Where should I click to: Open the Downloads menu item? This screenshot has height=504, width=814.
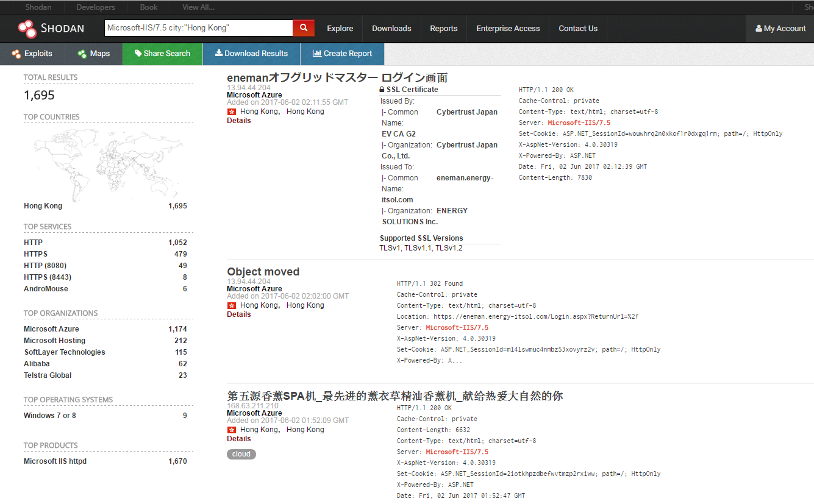[391, 28]
